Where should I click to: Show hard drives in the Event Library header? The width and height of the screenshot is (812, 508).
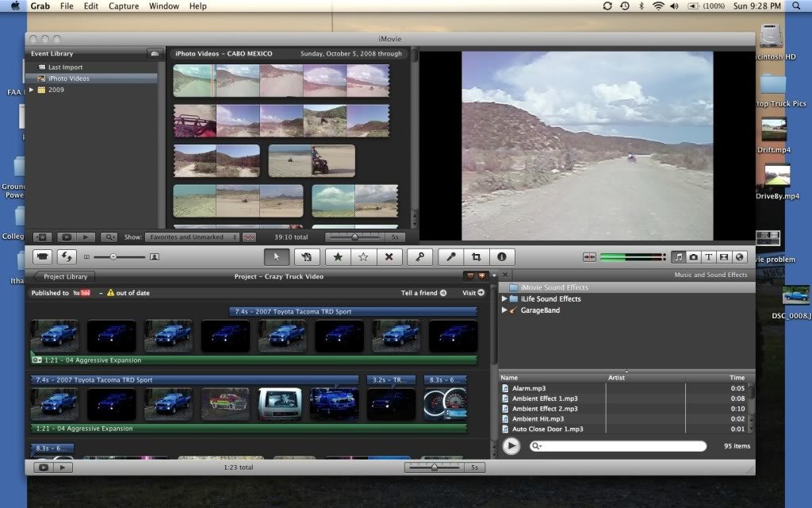155,53
